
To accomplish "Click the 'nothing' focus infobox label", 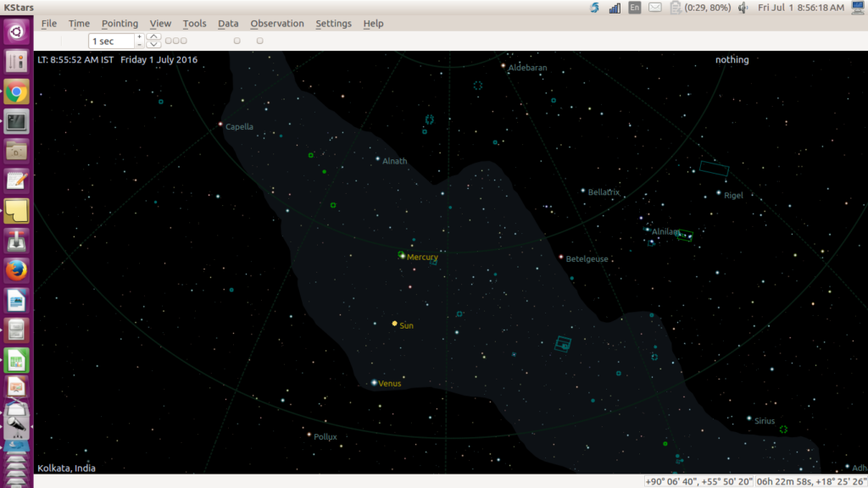I will click(x=732, y=60).
